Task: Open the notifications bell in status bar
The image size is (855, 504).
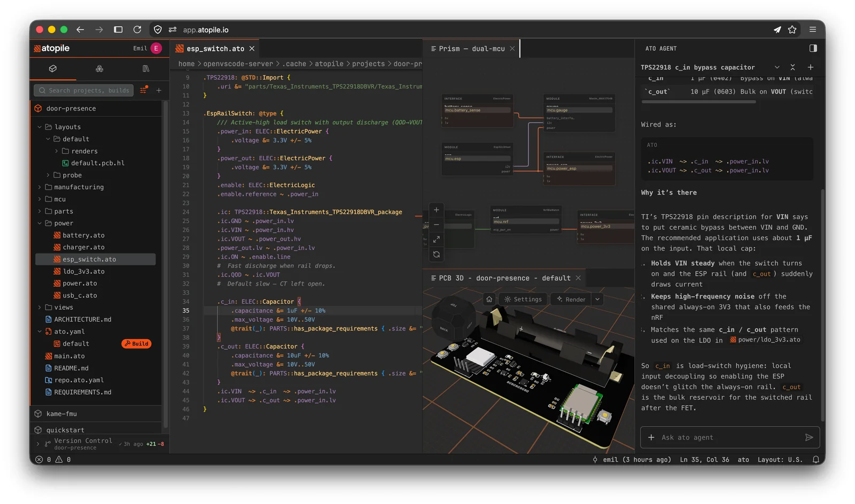Action: pos(815,460)
